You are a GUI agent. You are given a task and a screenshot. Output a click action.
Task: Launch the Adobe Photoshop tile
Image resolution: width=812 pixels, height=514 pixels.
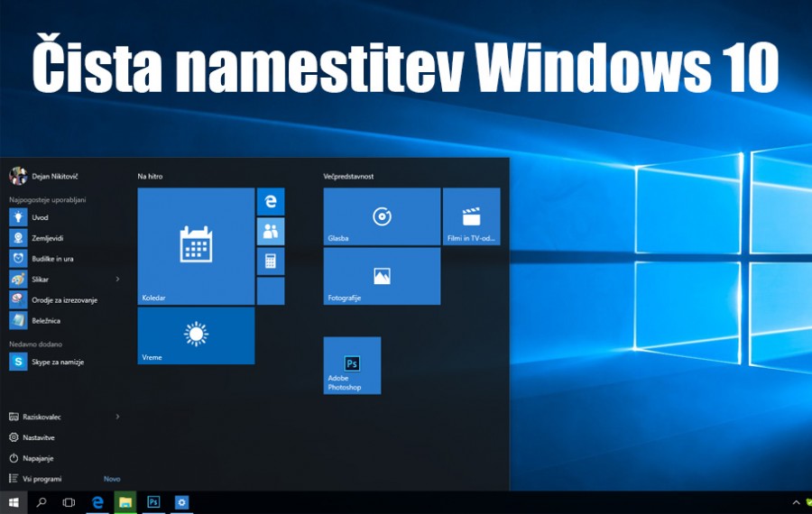[352, 365]
